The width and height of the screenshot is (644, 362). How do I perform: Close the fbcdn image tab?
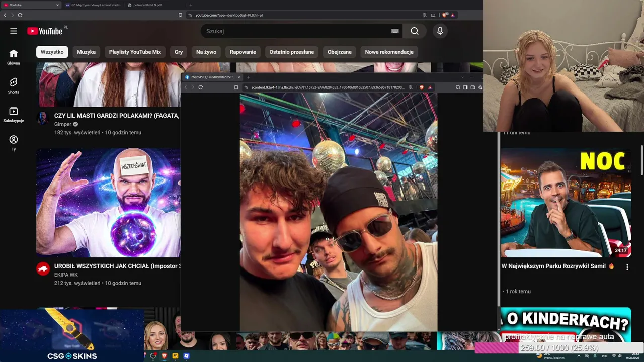239,77
